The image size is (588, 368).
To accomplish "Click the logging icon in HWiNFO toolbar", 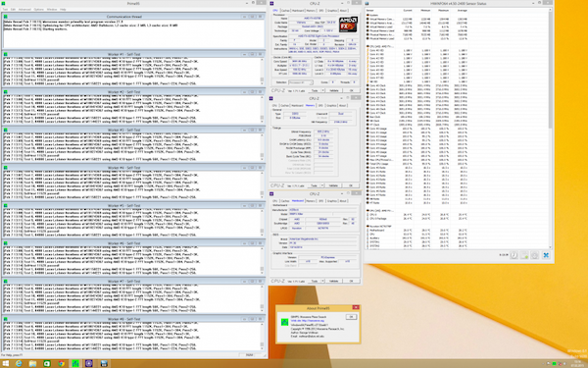I will tap(524, 255).
